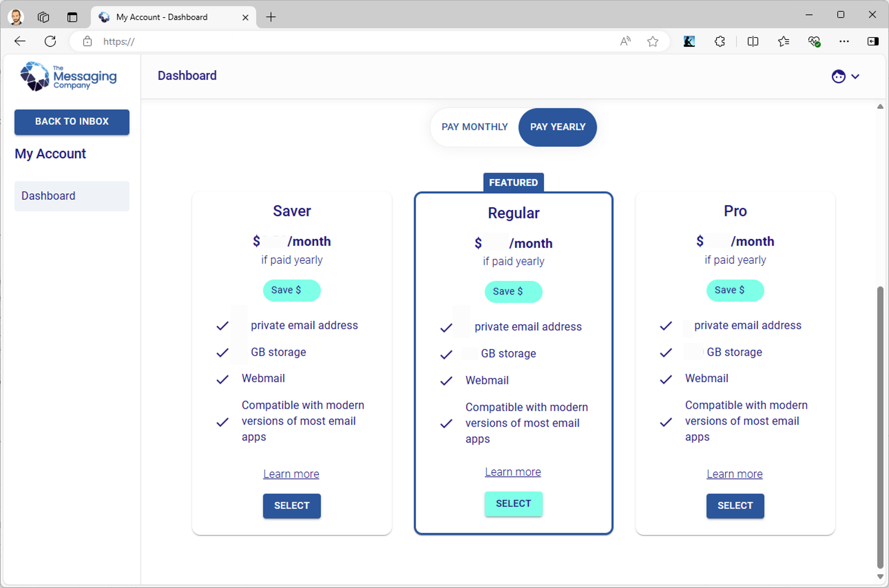
Task: Open Learn more link for Saver plan
Action: [x=291, y=474]
